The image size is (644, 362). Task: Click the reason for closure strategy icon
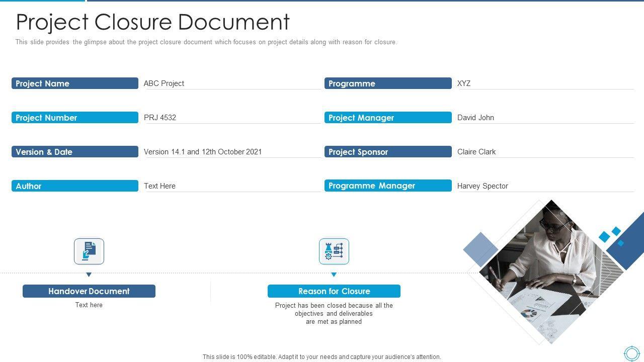[334, 251]
